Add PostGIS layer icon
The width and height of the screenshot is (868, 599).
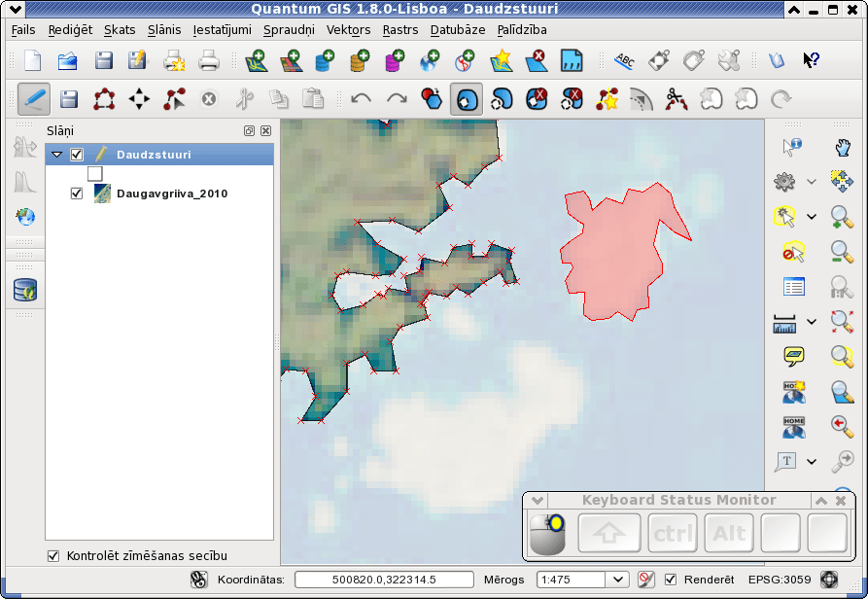325,60
